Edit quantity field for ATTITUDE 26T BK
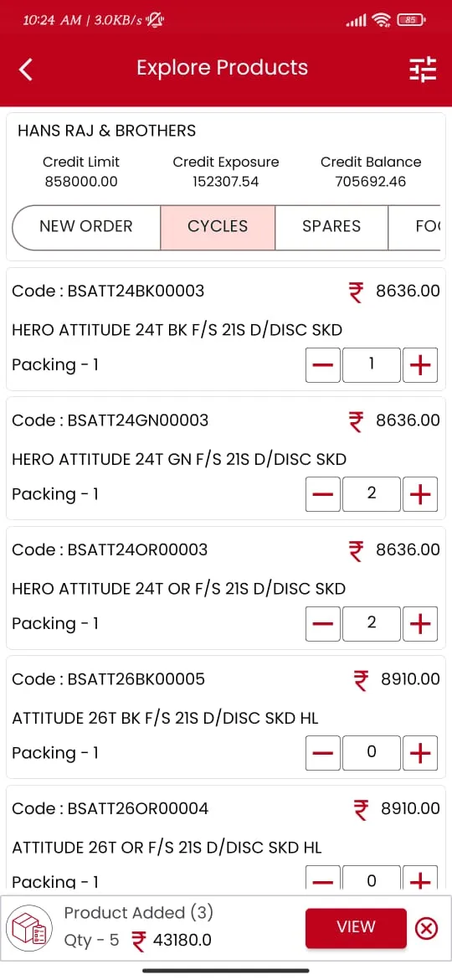The image size is (452, 980). [372, 753]
